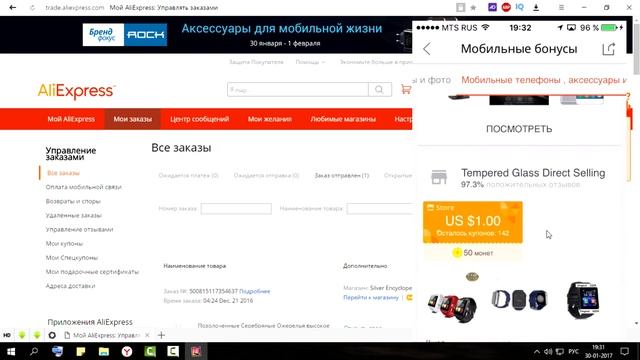This screenshot has height=360, width=640.
Task: Open Мои подарочные сертификаты link
Action: 92,272
